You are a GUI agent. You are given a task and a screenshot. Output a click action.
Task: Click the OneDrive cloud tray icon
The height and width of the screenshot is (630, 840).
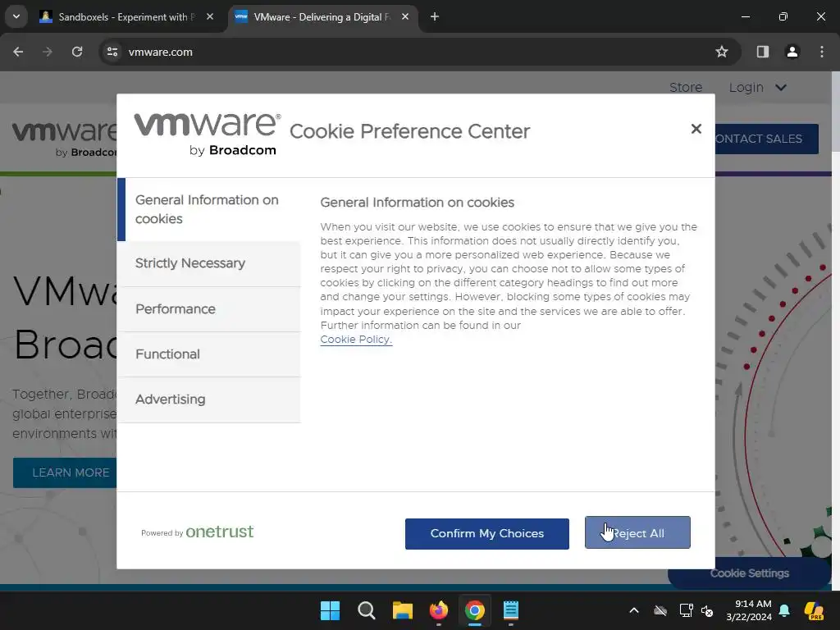(660, 610)
